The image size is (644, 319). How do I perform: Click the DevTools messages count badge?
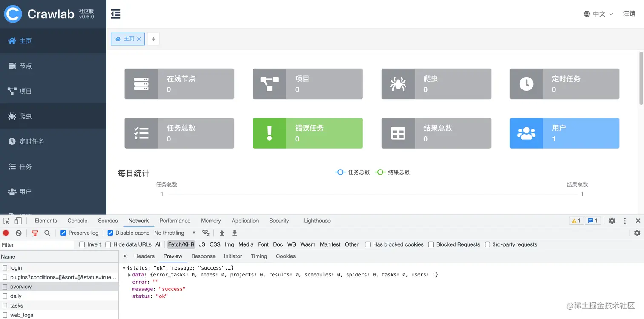click(593, 221)
